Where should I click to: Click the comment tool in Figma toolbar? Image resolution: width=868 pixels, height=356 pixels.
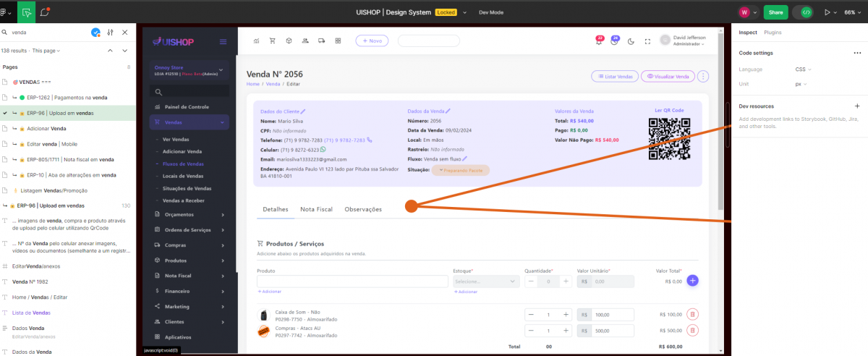click(x=45, y=12)
